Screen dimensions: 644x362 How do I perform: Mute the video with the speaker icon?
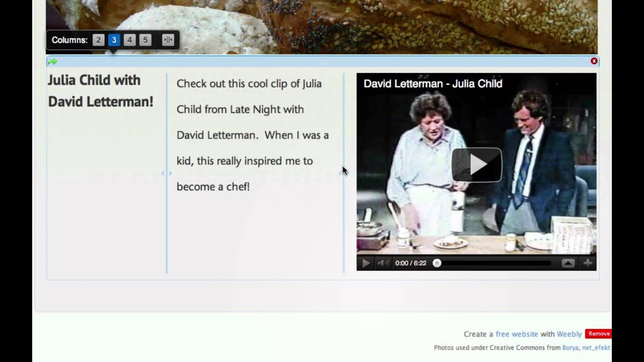(383, 263)
